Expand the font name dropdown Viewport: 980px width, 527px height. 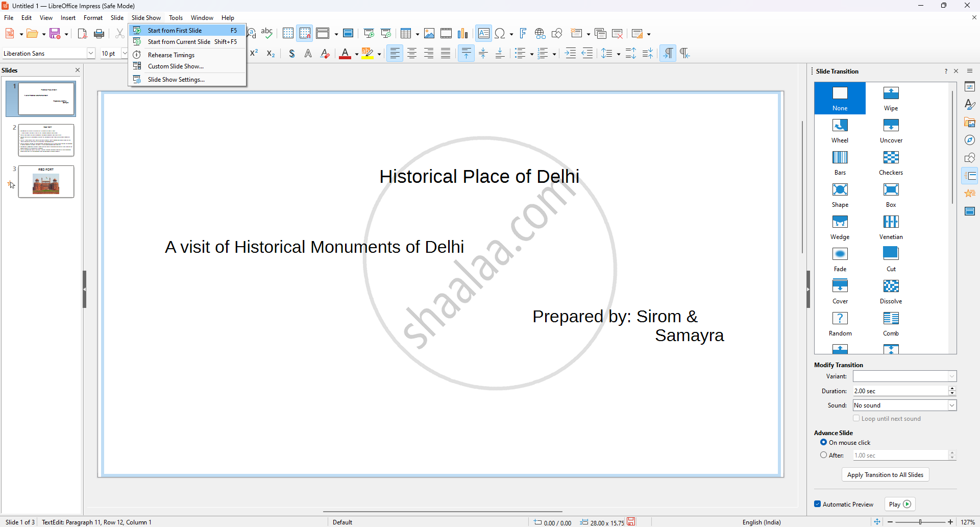pyautogui.click(x=91, y=54)
